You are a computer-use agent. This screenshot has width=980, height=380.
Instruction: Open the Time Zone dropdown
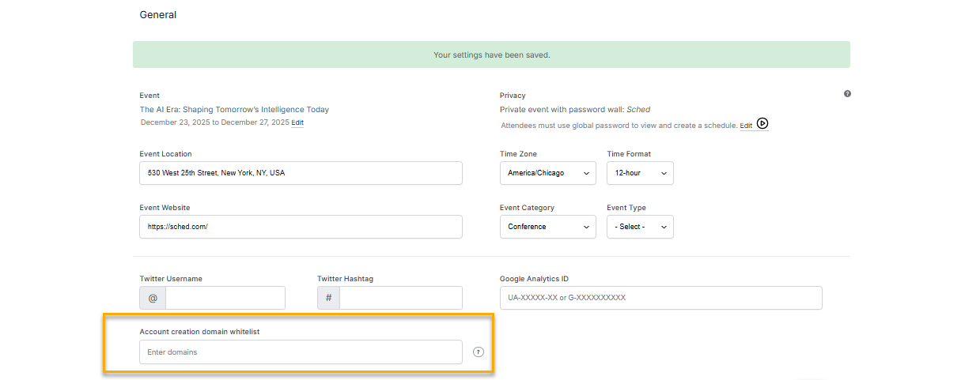pyautogui.click(x=547, y=173)
